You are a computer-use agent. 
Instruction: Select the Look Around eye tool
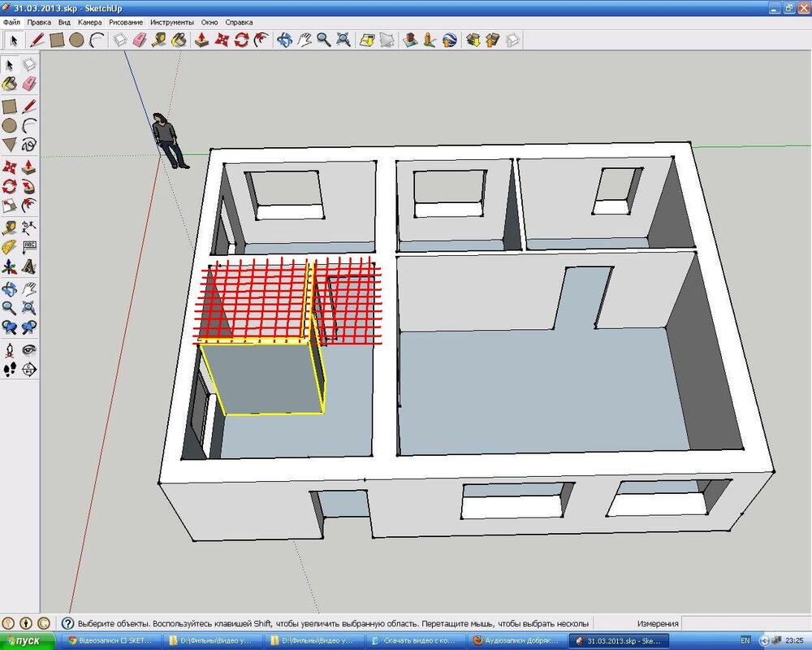pyautogui.click(x=29, y=349)
